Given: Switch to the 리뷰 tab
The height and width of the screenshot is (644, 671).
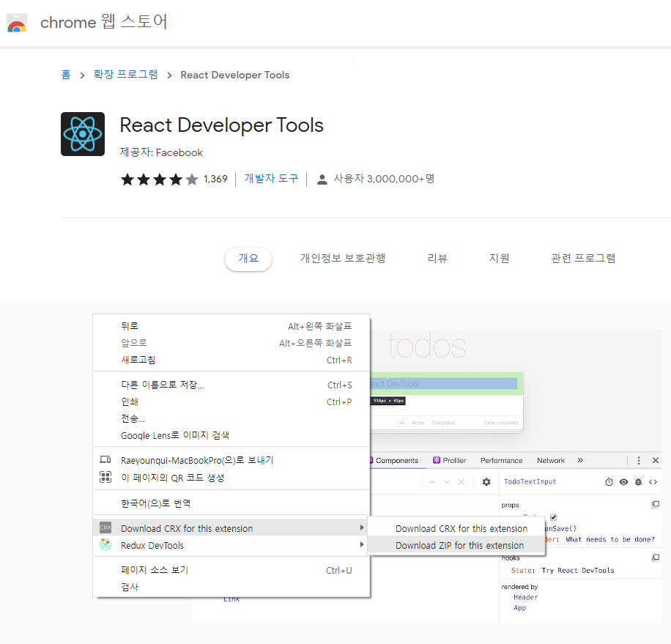Looking at the screenshot, I should (437, 259).
